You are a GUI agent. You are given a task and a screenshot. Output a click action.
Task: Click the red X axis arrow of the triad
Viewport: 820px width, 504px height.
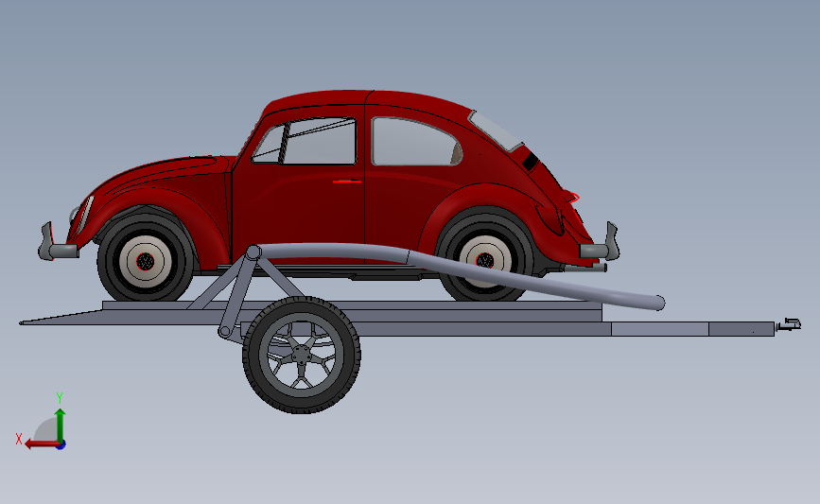click(42, 444)
